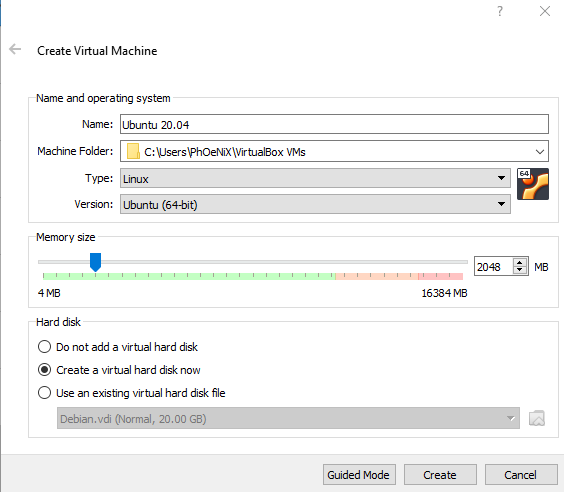The height and width of the screenshot is (492, 564).
Task: Open the Debian.vdi disk file dropdown
Action: pyautogui.click(x=288, y=418)
